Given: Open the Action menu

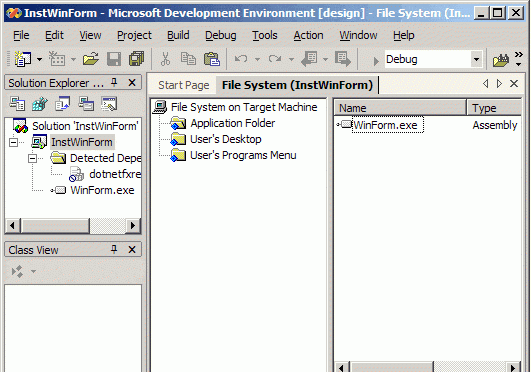Looking at the screenshot, I should point(308,35).
